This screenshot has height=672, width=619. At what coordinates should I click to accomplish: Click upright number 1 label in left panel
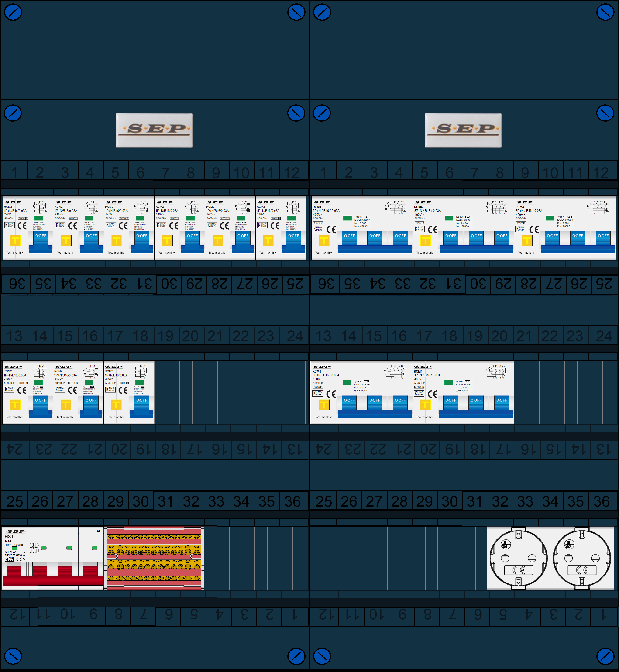point(14,173)
